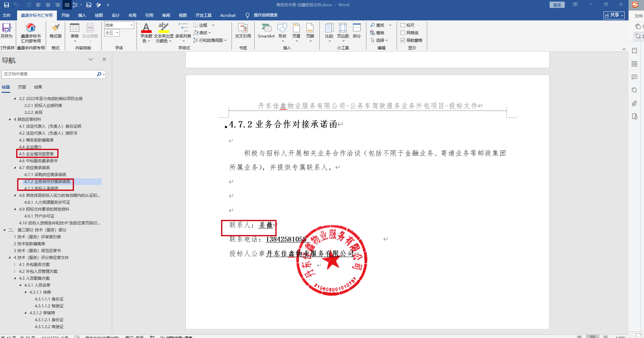Click the 查找 find button
Screen dimensions: 644x338
[x=377, y=25]
